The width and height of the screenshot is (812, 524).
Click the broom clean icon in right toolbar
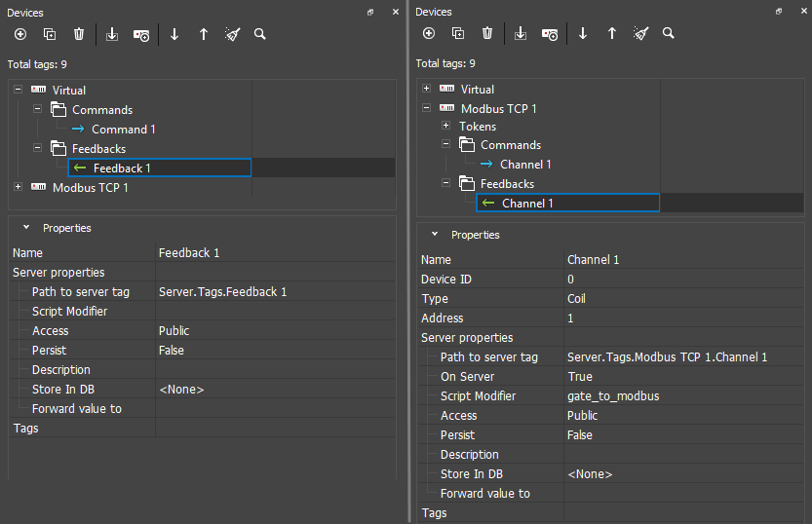[x=640, y=33]
